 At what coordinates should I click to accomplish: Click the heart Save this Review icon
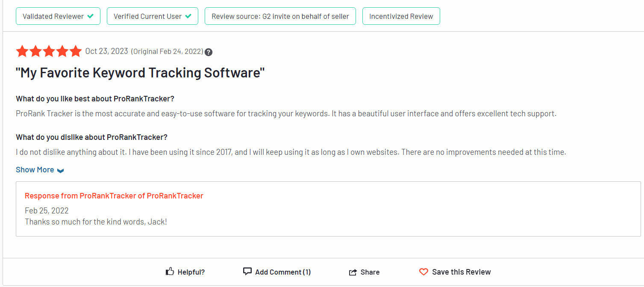(x=423, y=272)
